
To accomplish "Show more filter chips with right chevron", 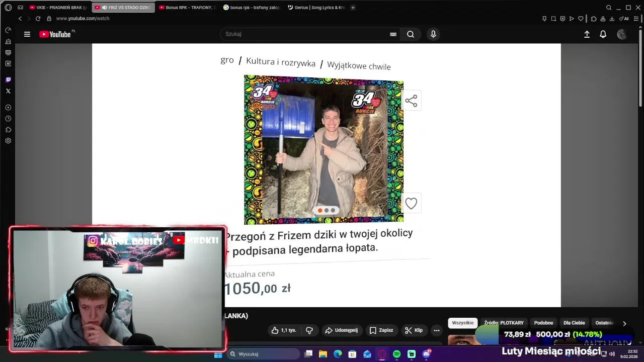I will pyautogui.click(x=624, y=323).
